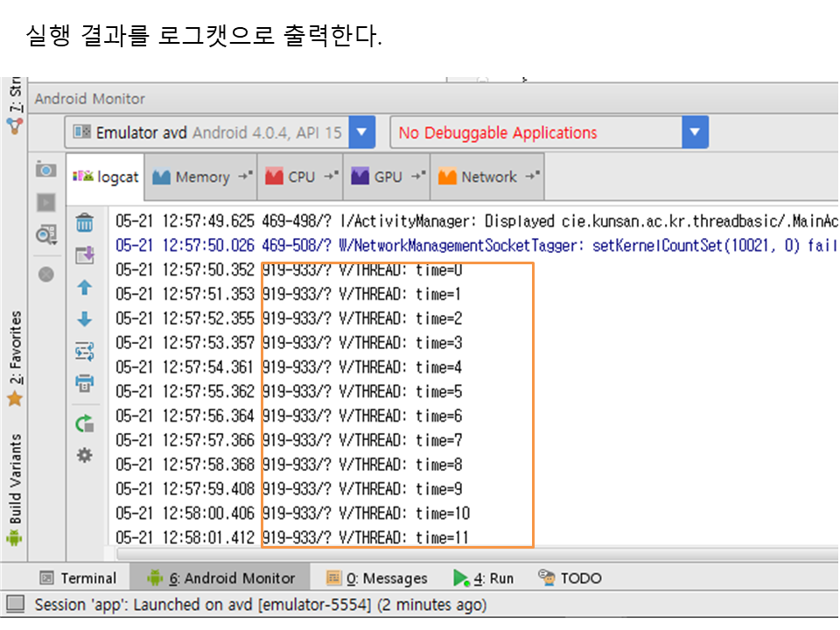Toggle the tool window icon in status bar
This screenshot has width=840, height=630.
[15, 605]
